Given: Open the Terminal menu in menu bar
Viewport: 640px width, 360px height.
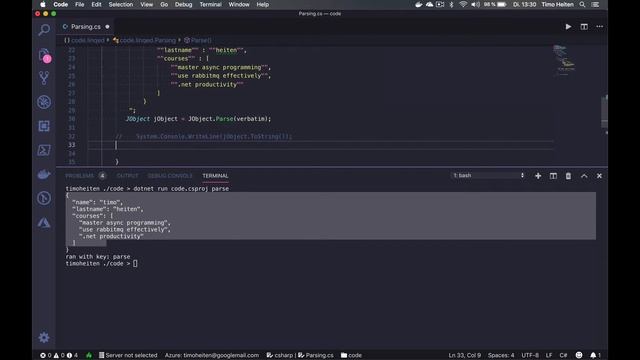Looking at the screenshot, I should pyautogui.click(x=210, y=4).
